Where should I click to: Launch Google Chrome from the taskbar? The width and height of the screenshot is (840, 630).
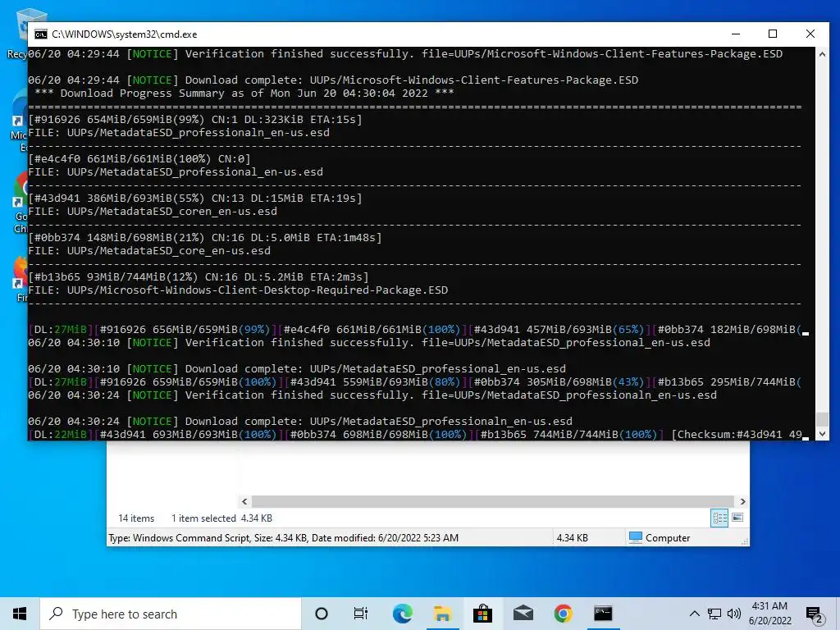(563, 614)
